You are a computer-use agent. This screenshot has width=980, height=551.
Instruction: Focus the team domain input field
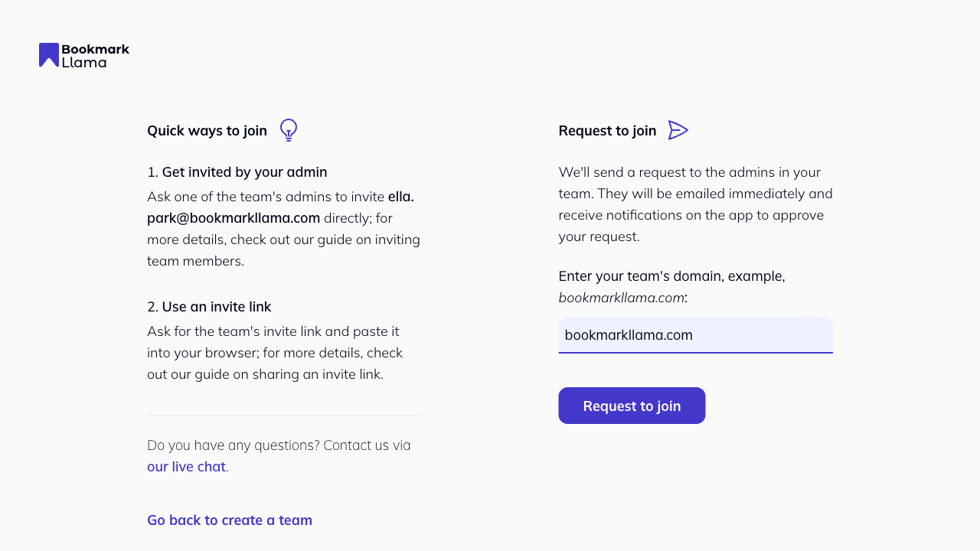pyautogui.click(x=695, y=335)
